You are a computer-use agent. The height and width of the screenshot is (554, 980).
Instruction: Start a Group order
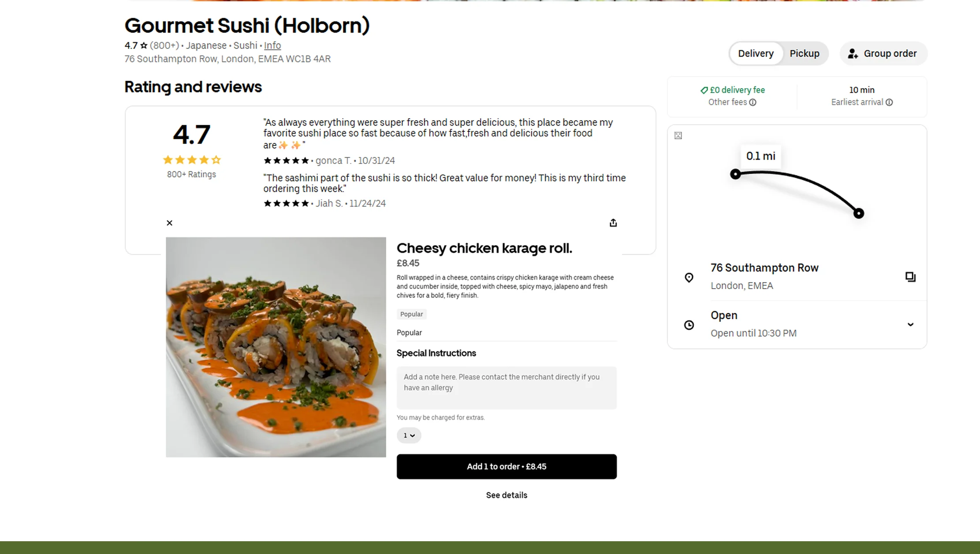890,53
